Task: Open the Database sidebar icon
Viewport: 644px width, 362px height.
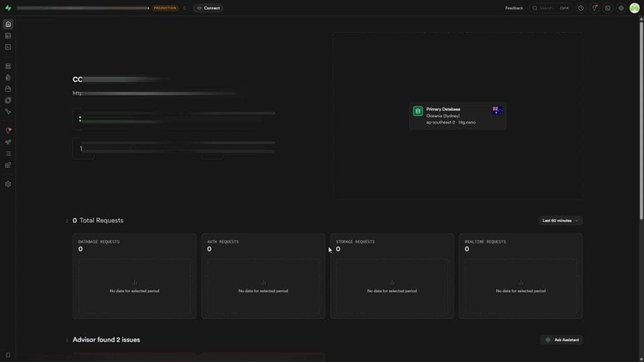Action: point(8,66)
